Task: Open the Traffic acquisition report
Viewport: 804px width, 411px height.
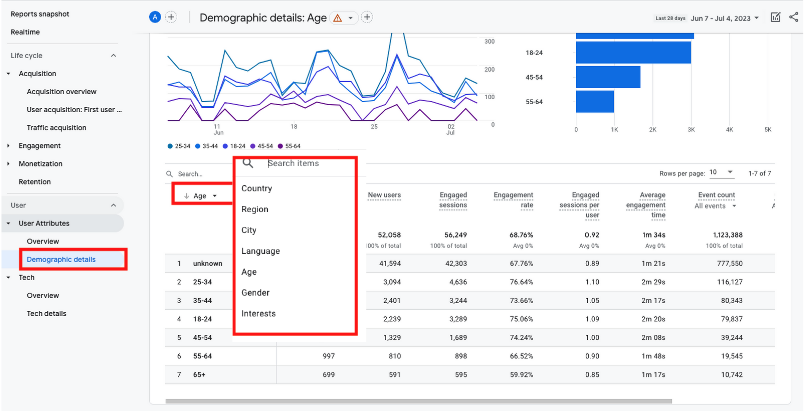Action: (x=56, y=127)
